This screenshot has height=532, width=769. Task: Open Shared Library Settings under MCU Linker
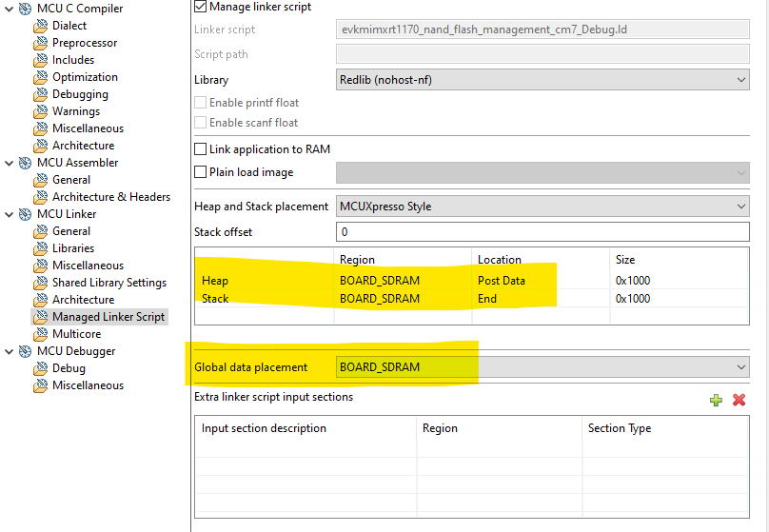pos(108,283)
